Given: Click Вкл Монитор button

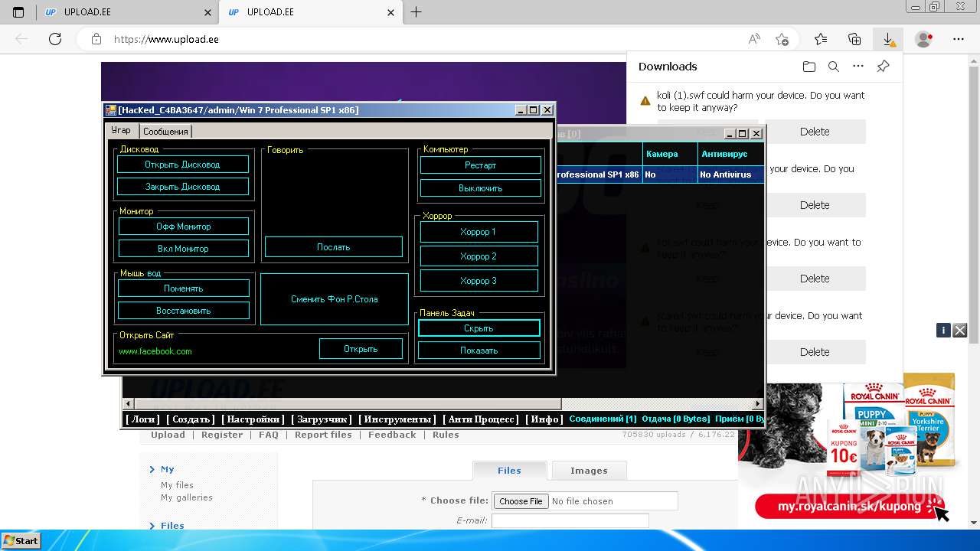Looking at the screenshot, I should point(183,249).
